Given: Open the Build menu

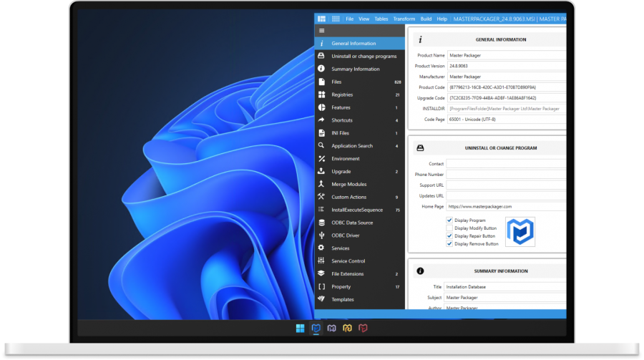Looking at the screenshot, I should click(x=426, y=19).
